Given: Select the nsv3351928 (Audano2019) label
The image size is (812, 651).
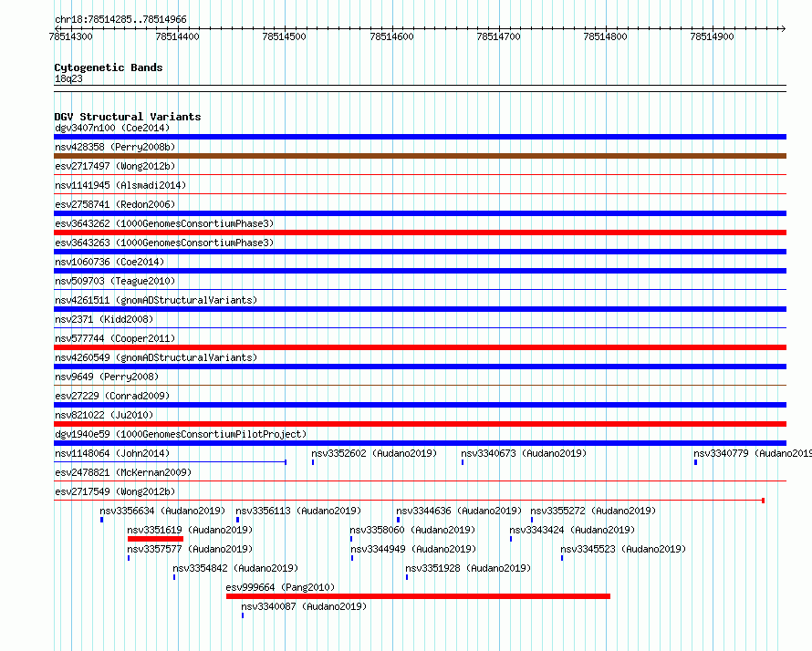Looking at the screenshot, I should pos(468,568).
